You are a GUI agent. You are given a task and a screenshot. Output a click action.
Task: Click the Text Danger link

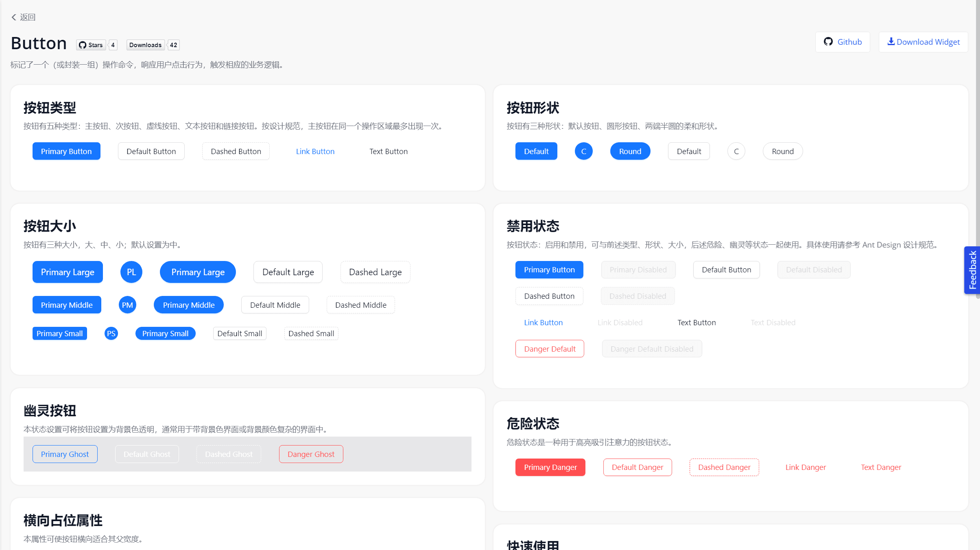(880, 467)
